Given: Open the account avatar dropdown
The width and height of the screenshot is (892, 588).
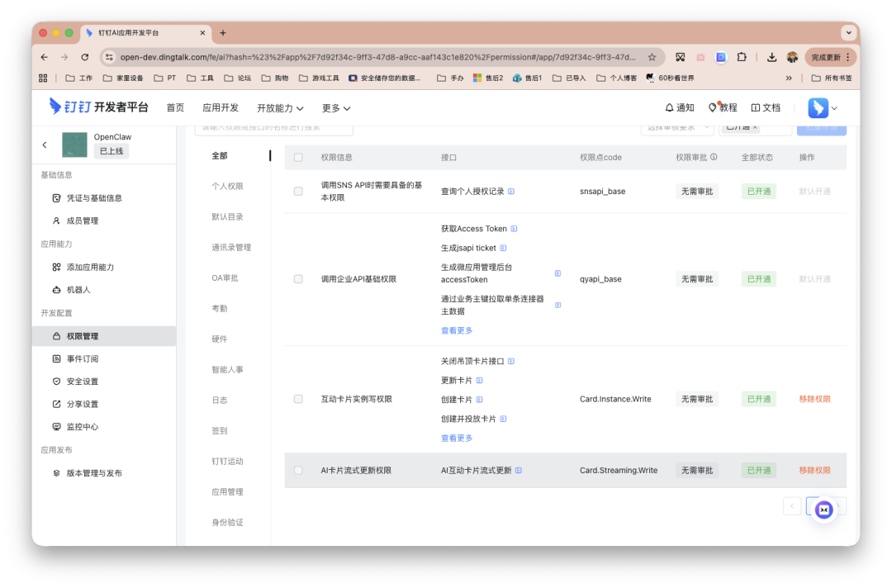Looking at the screenshot, I should coord(819,107).
